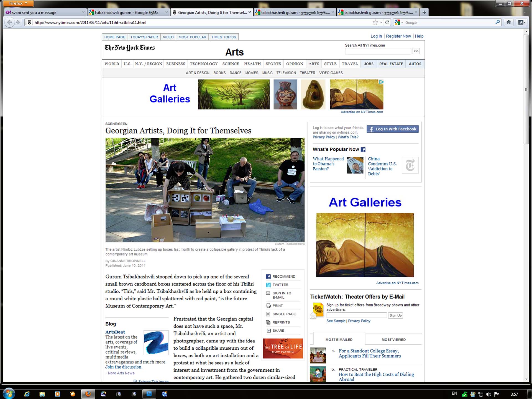
Task: Close the Georgian Artists tab
Action: point(250,12)
